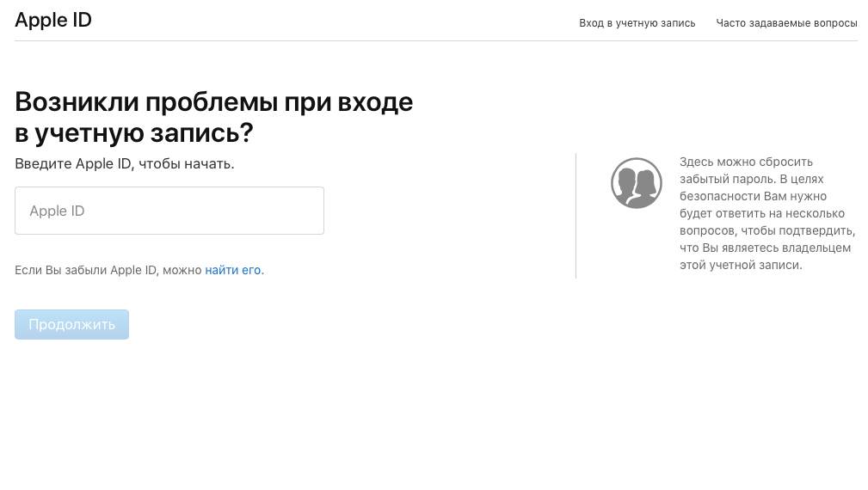Click the Apple ID logo heading

[x=53, y=20]
